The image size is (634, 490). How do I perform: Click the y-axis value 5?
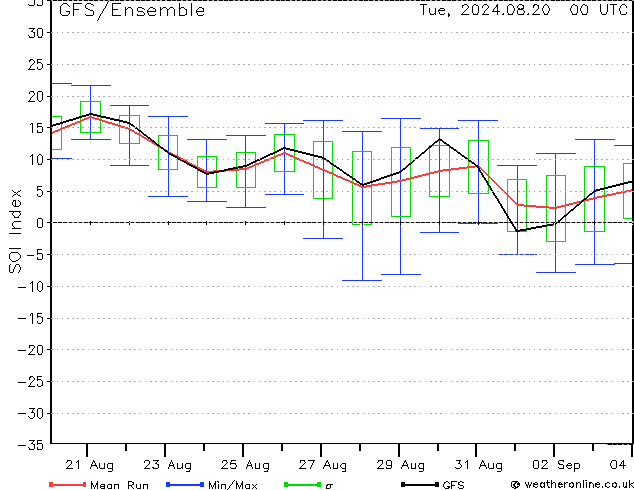[40, 191]
